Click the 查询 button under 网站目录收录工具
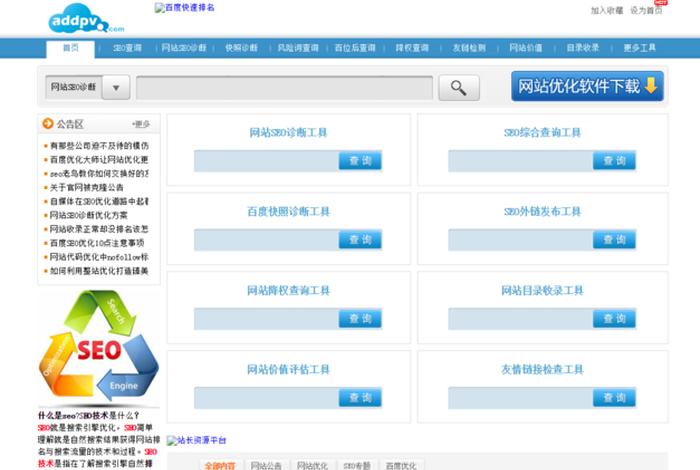The image size is (700, 470). pos(614,319)
